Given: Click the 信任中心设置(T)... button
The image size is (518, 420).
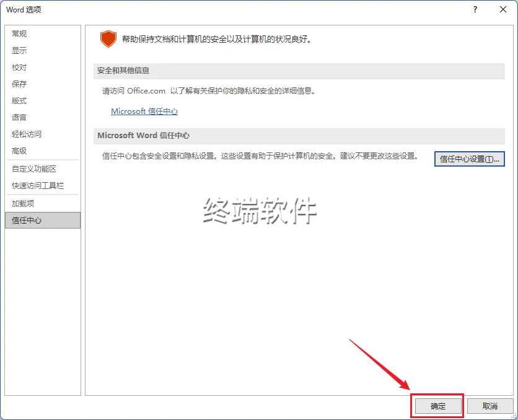Looking at the screenshot, I should tap(470, 159).
